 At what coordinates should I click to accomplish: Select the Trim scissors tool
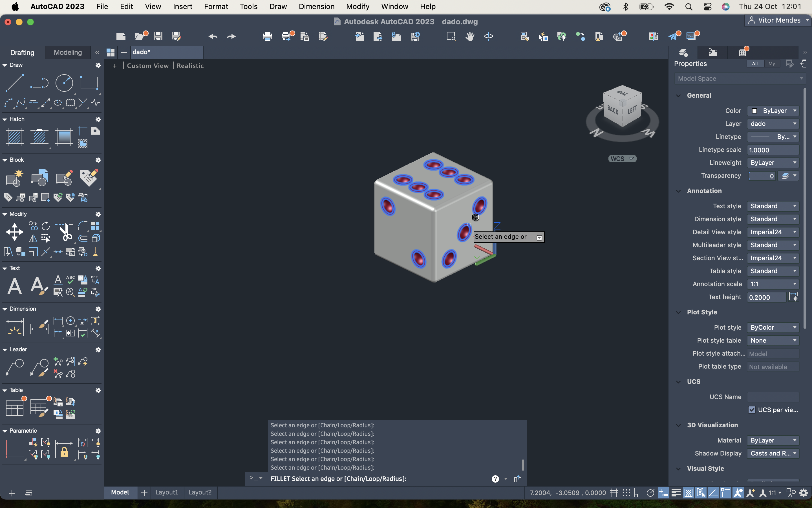point(65,232)
